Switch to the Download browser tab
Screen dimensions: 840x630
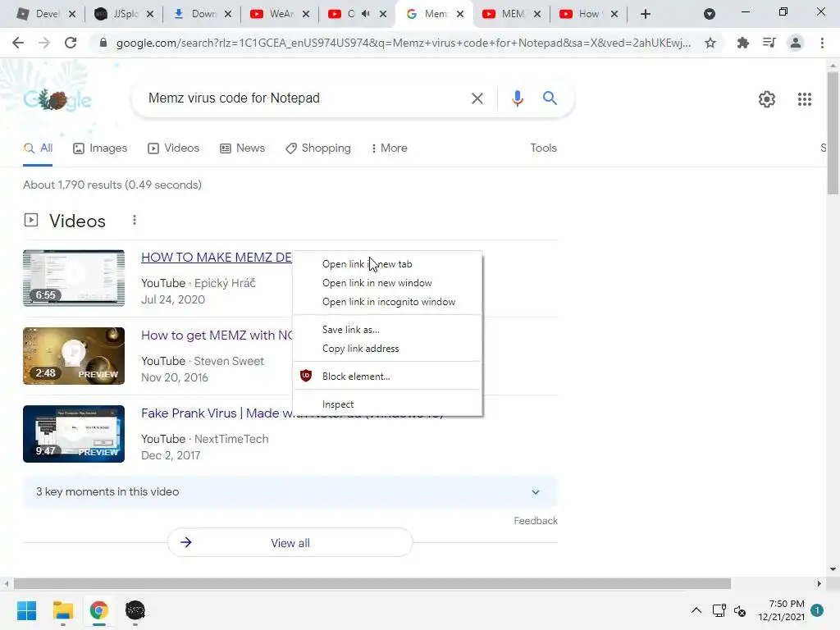[203, 14]
